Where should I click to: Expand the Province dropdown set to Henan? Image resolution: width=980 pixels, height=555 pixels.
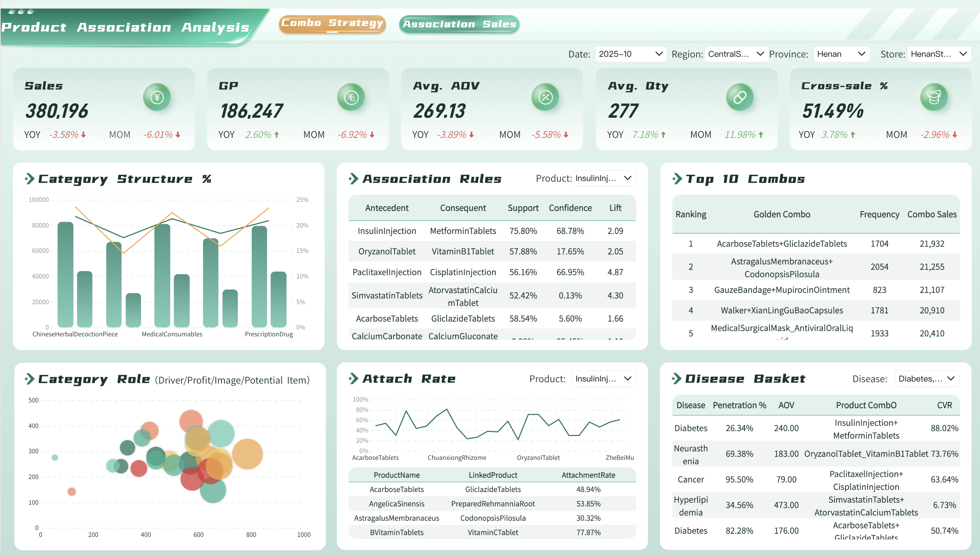point(842,54)
